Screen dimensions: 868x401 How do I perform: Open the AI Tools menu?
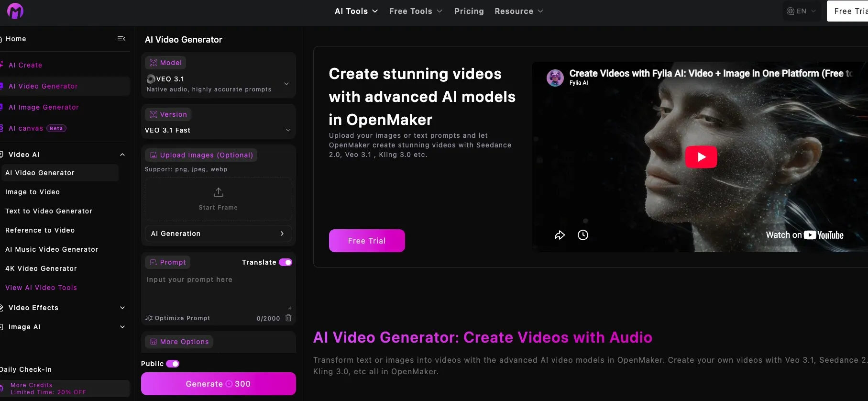[356, 11]
